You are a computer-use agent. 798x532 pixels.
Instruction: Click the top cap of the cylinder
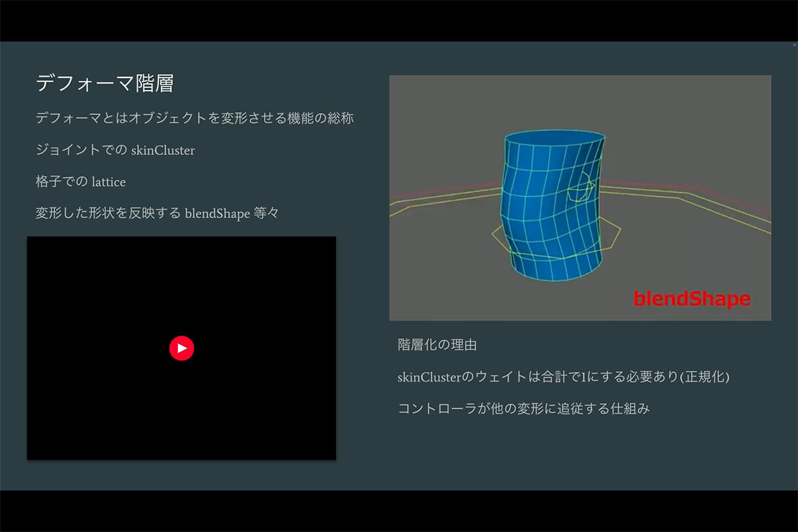[x=555, y=139]
